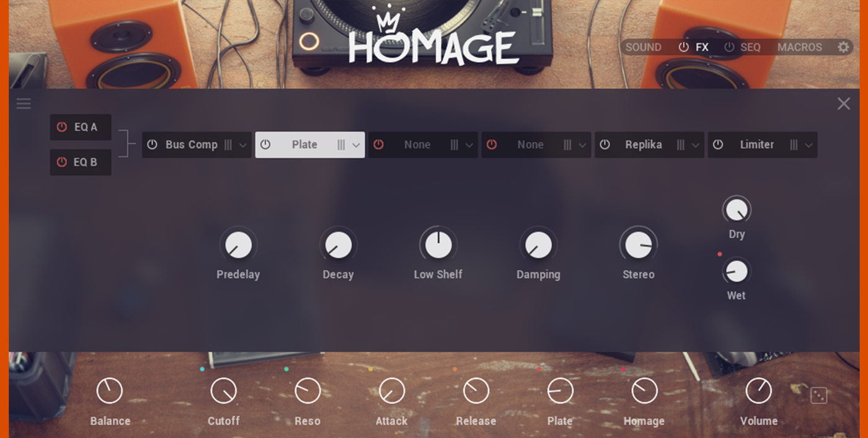This screenshot has height=438, width=868.
Task: Toggle EQ A power button
Action: 61,127
